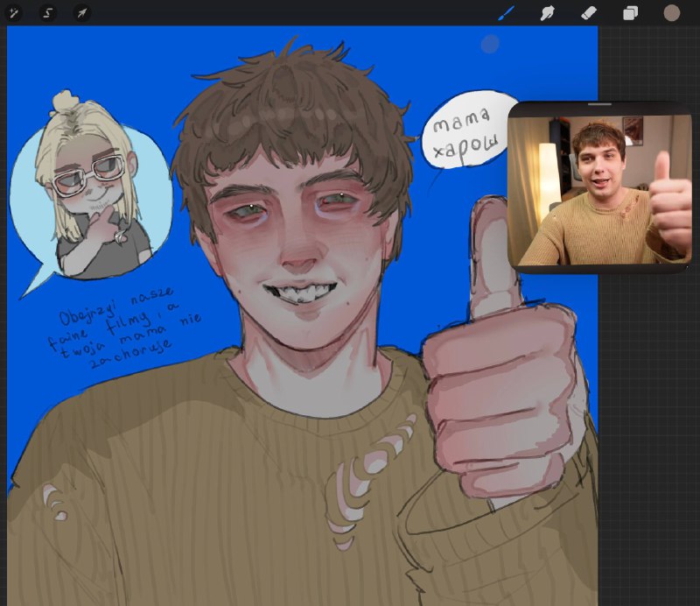Choose the Brush paint tool
The height and width of the screenshot is (606, 700).
click(x=507, y=13)
